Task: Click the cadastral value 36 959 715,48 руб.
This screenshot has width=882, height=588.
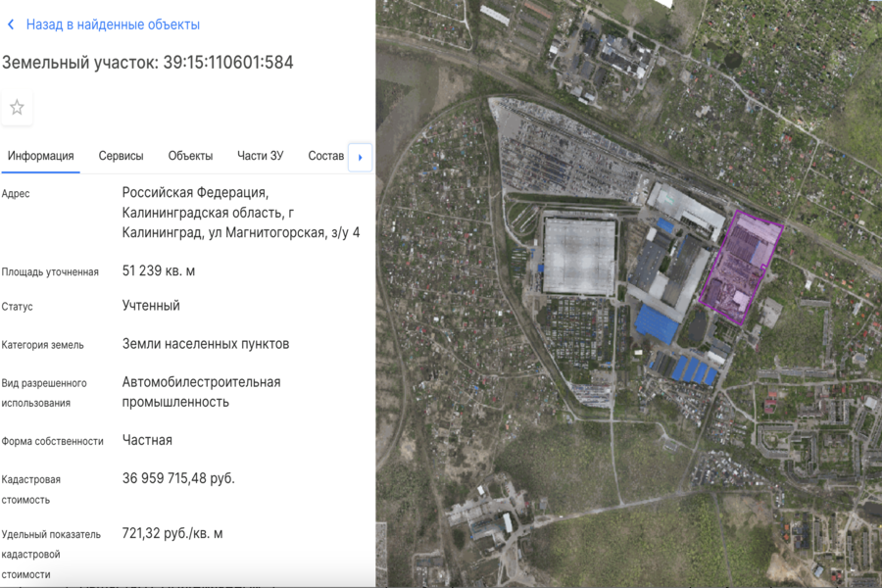Action: (178, 478)
